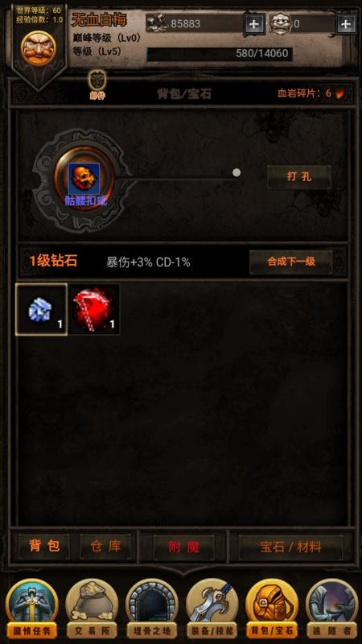Open 剧情任务 story quests icon
362x644 pixels.
pyautogui.click(x=31, y=609)
